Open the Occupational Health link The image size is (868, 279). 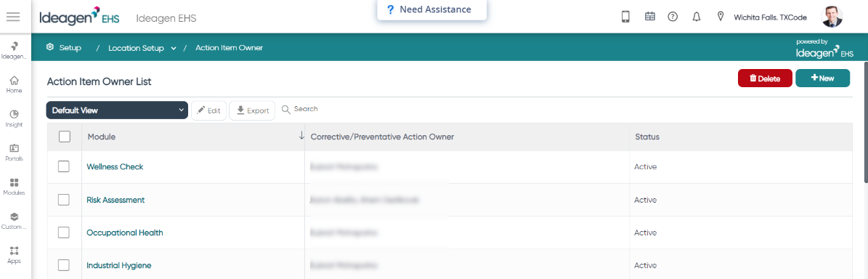coord(124,232)
